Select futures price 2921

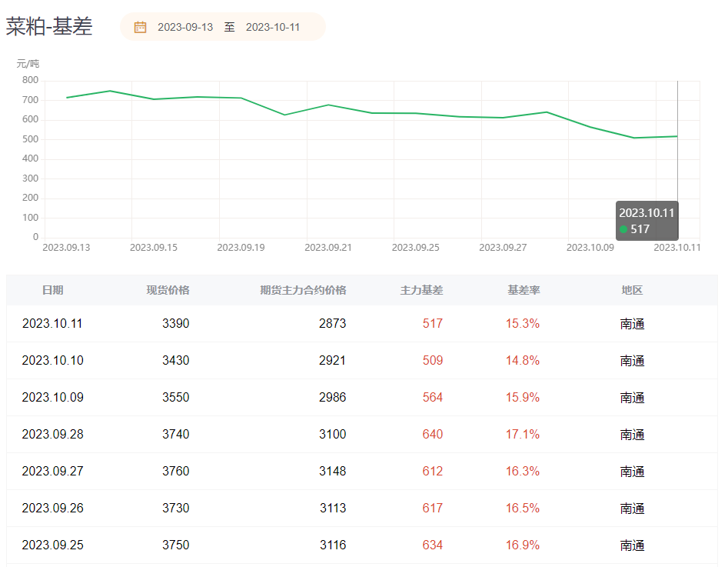point(332,360)
